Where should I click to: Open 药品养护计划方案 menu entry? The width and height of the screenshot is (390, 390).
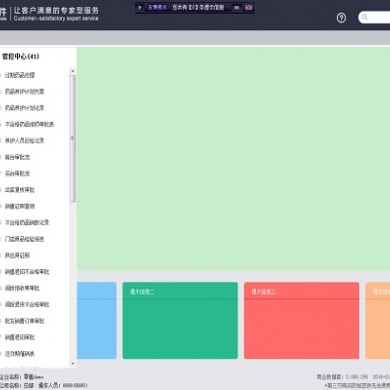pos(24,91)
